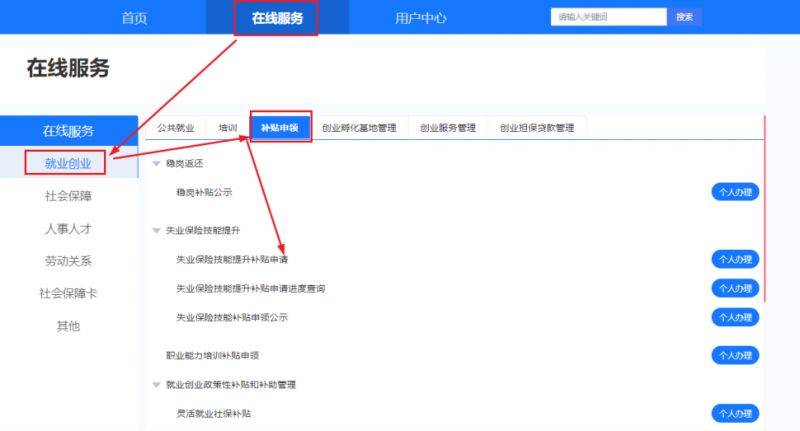This screenshot has height=431, width=800.
Task: Collapse the 就业创业政策性补贴和补助管理 section triangle
Action: coord(156,385)
